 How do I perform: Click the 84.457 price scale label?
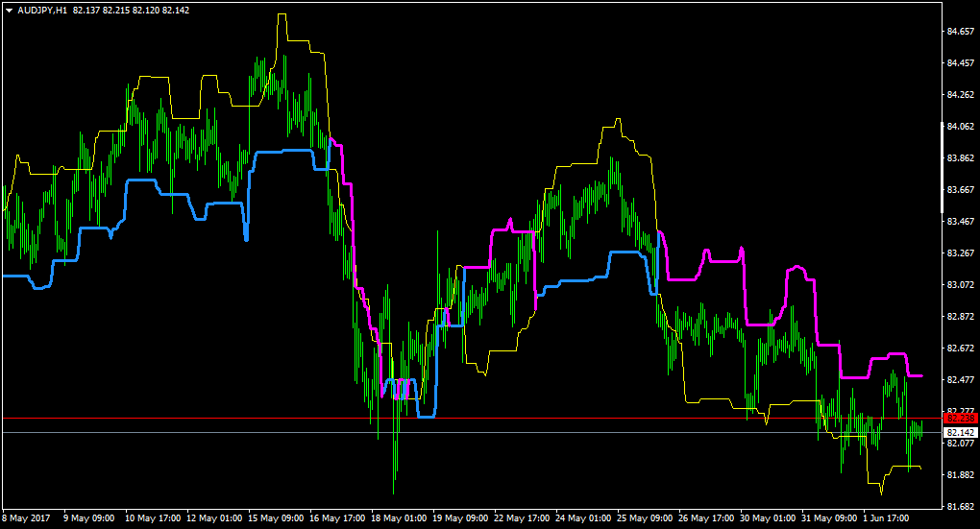pos(961,63)
